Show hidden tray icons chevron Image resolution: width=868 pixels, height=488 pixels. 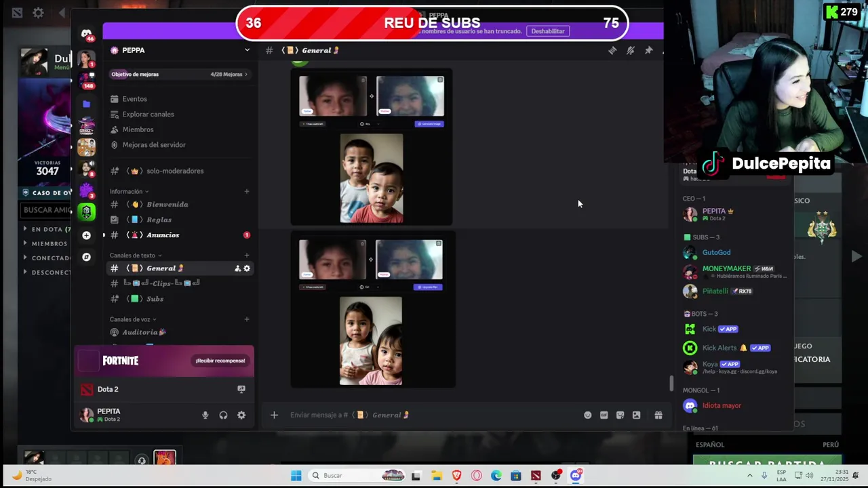[749, 476]
